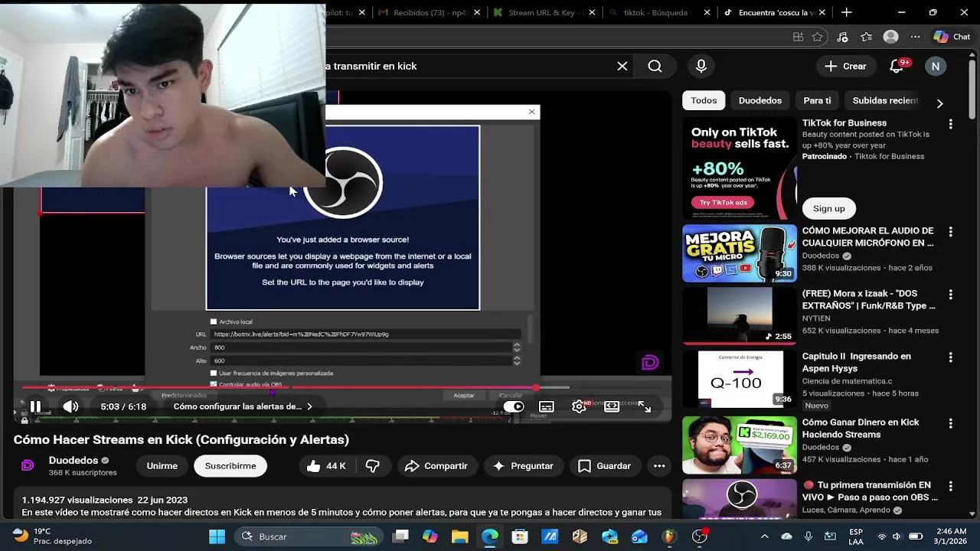Image resolution: width=980 pixels, height=551 pixels.
Task: Click the URL field in OBS dialog
Action: [367, 334]
